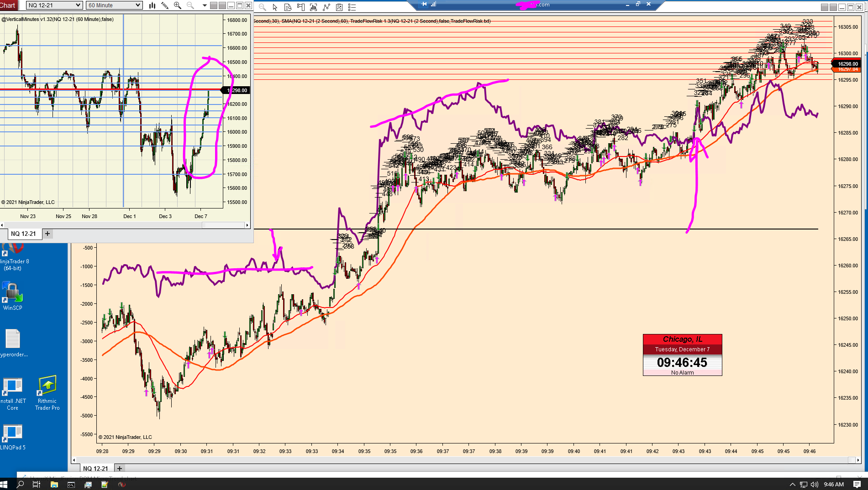This screenshot has width=868, height=490.
Task: Open the data series icon
Action: click(x=313, y=7)
